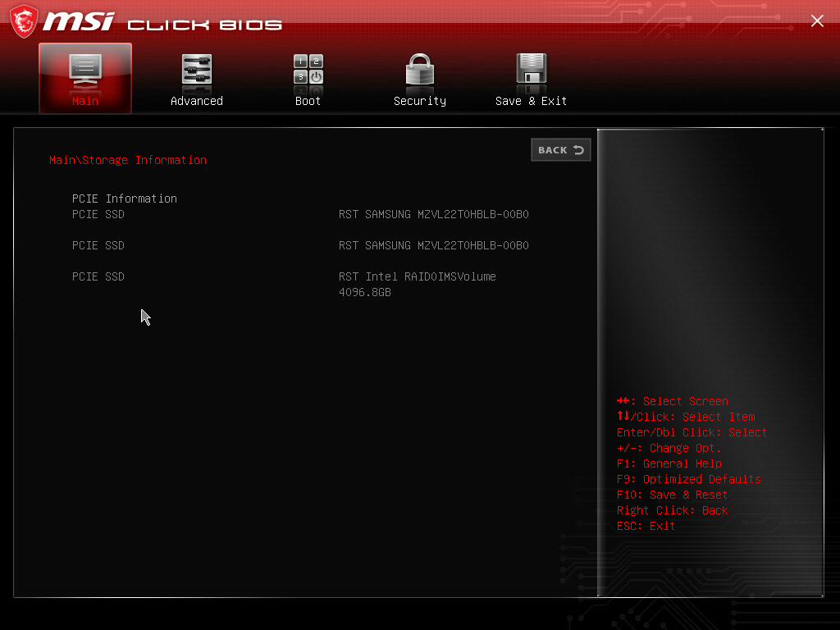Click the +/-: Change Opt. help line
The height and width of the screenshot is (630, 840).
tap(669, 448)
